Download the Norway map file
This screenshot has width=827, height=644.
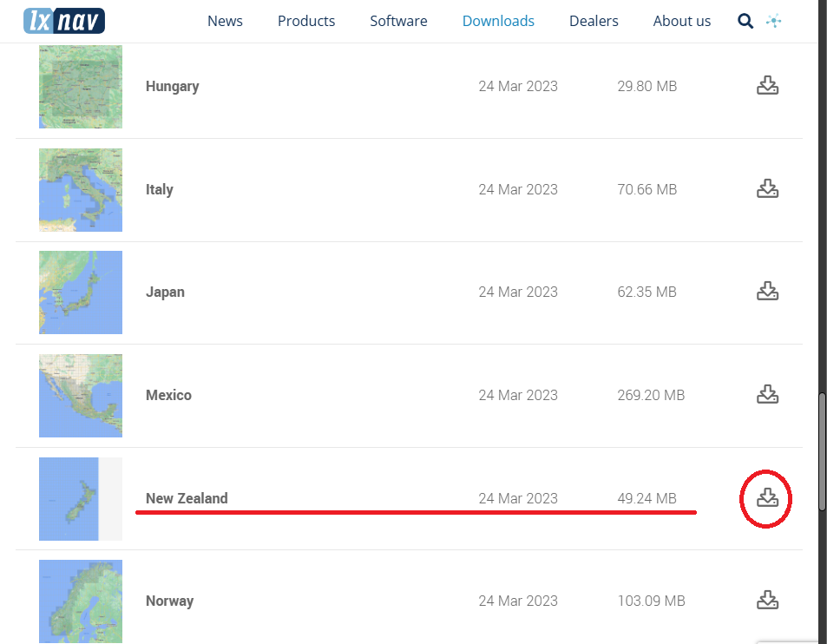tap(767, 601)
